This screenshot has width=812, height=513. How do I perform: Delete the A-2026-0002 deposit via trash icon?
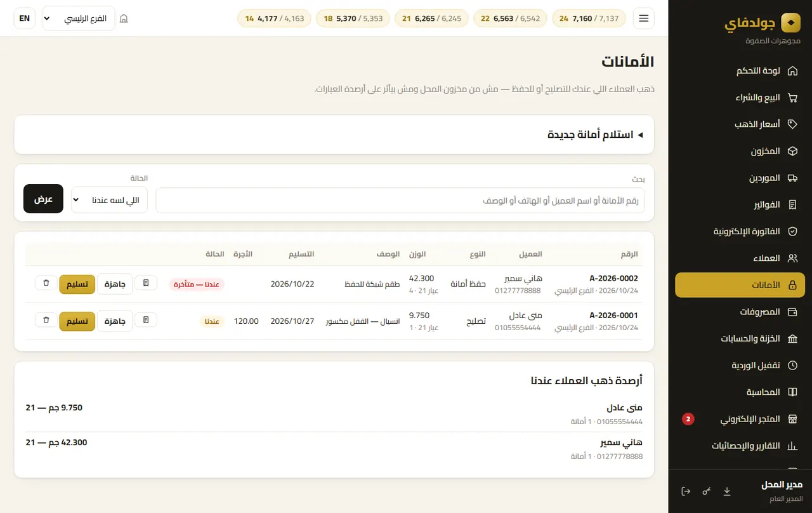(x=46, y=283)
